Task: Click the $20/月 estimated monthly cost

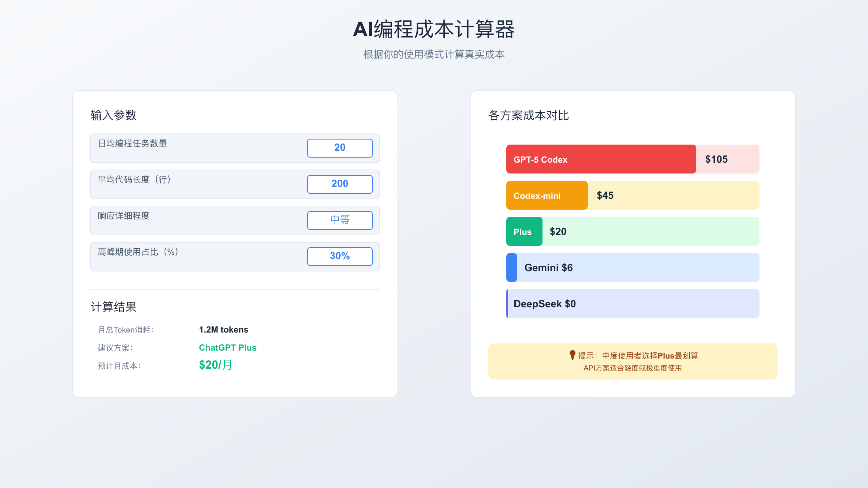Action: pyautogui.click(x=216, y=365)
